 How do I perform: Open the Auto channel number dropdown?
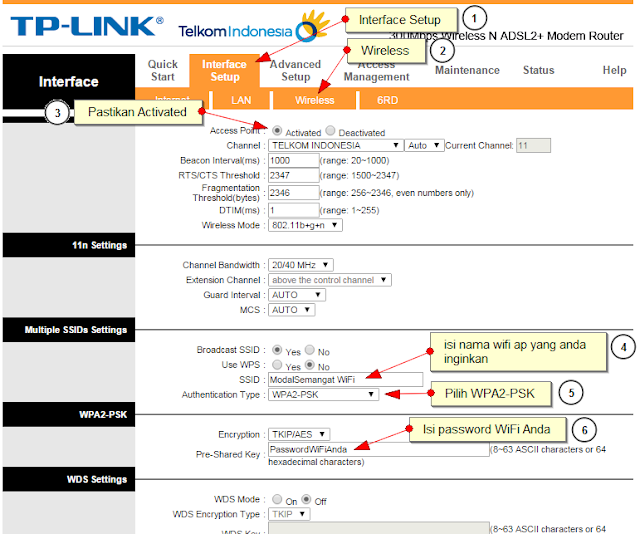click(x=424, y=145)
